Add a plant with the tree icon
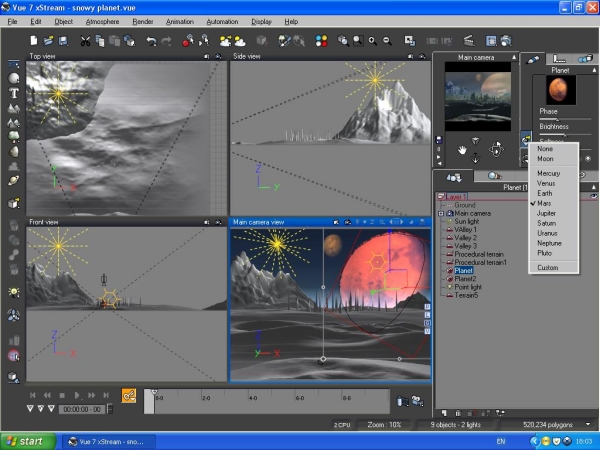The height and width of the screenshot is (450, 600). point(14,137)
